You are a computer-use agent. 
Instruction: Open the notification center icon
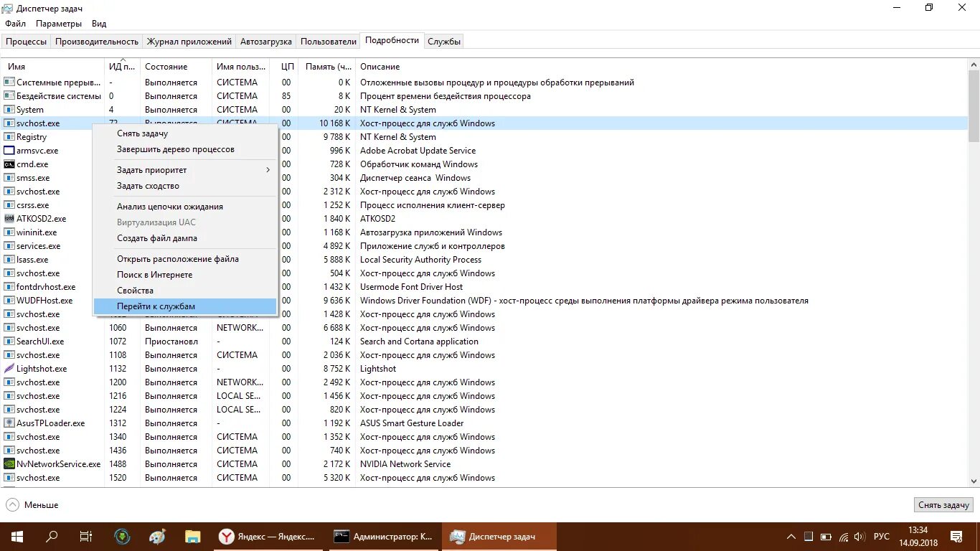(x=956, y=537)
